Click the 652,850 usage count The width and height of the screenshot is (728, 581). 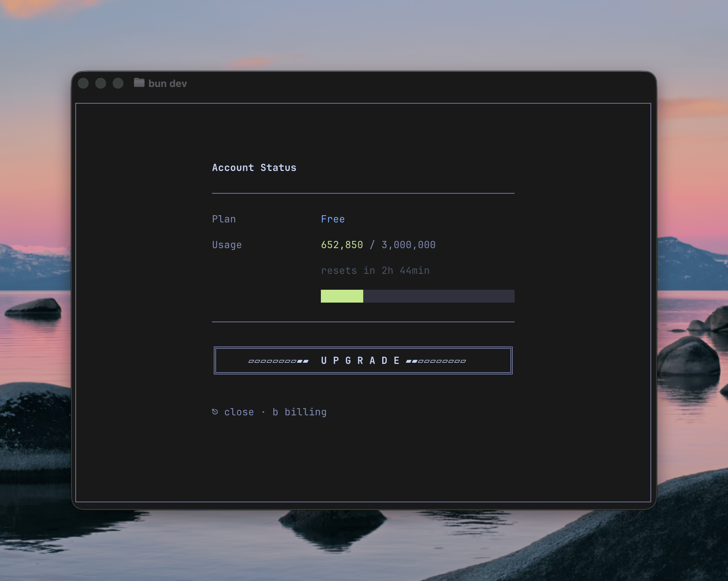[342, 245]
